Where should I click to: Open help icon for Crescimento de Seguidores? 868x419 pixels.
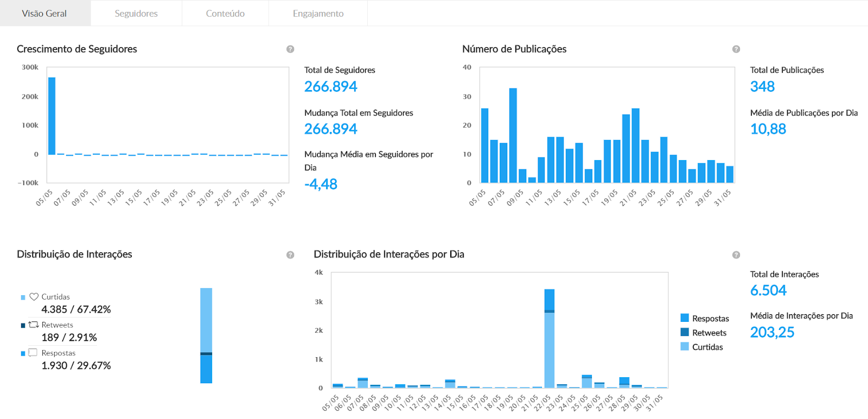(x=290, y=49)
